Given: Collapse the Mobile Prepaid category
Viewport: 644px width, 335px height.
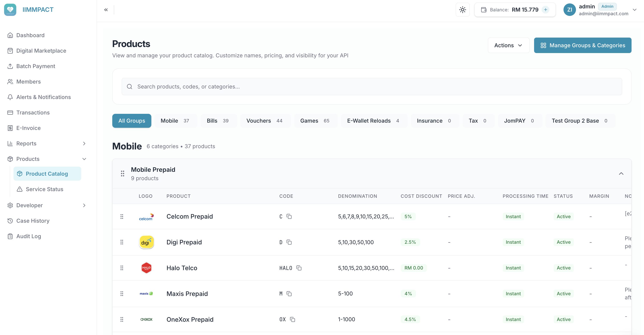Looking at the screenshot, I should (x=621, y=174).
